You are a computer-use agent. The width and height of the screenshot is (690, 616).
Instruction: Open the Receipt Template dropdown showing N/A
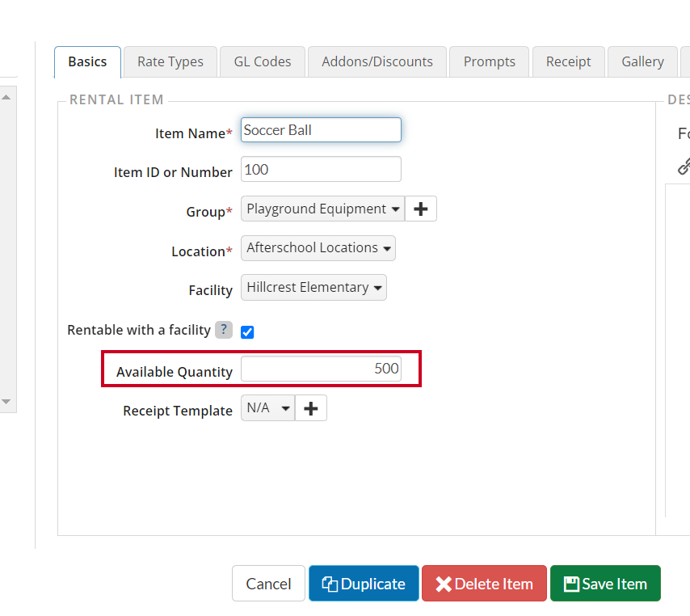point(267,407)
